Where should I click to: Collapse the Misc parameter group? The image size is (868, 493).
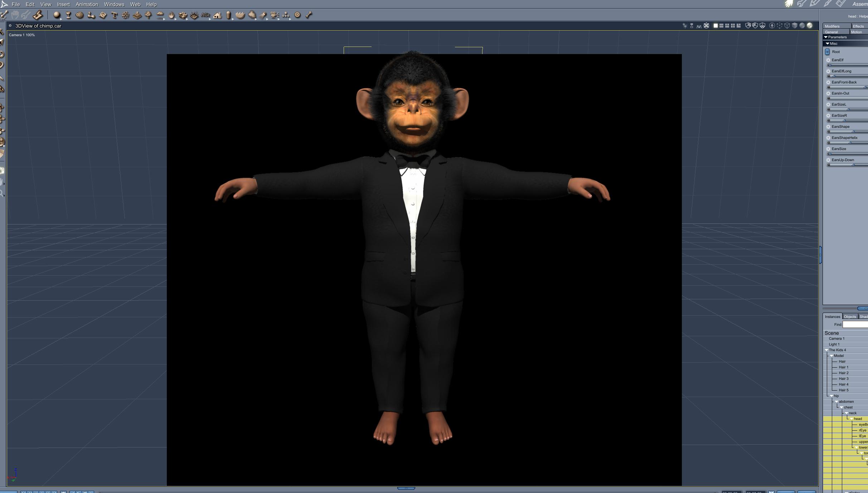click(x=828, y=44)
